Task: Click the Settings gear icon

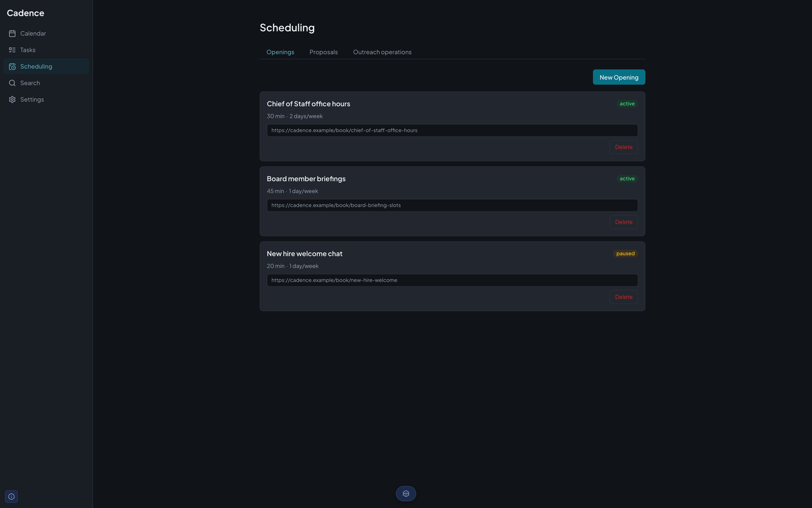Action: coord(12,99)
